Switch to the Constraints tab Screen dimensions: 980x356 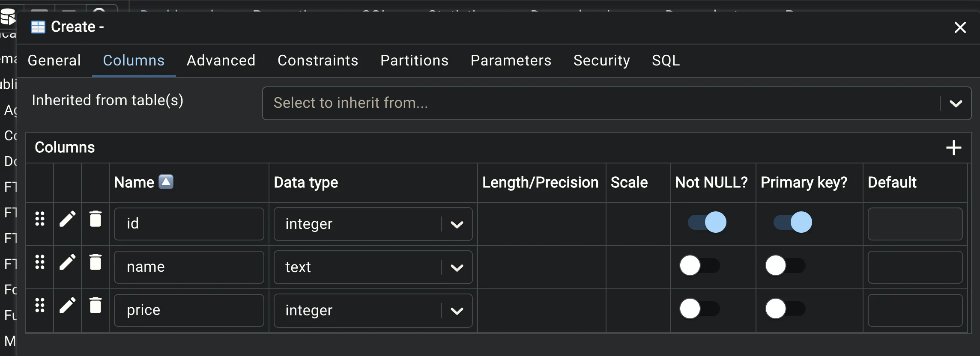pyautogui.click(x=318, y=60)
